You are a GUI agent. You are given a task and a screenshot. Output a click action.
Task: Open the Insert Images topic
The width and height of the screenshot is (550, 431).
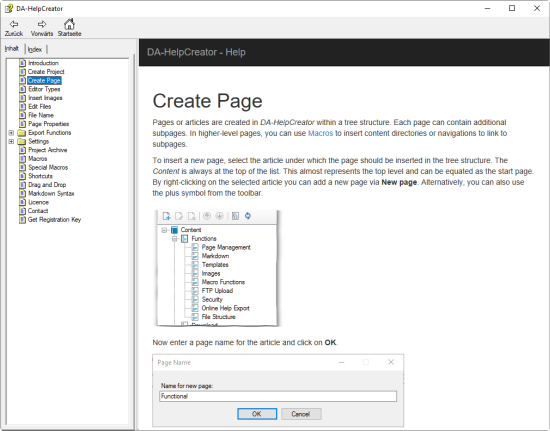pyautogui.click(x=45, y=98)
